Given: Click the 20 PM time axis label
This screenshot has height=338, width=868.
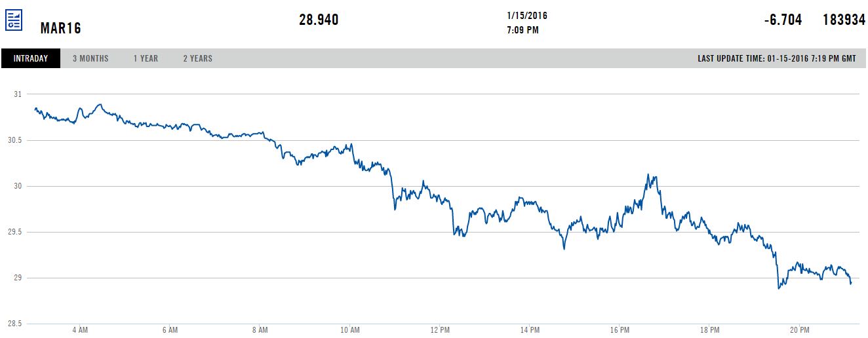Looking at the screenshot, I should (800, 330).
